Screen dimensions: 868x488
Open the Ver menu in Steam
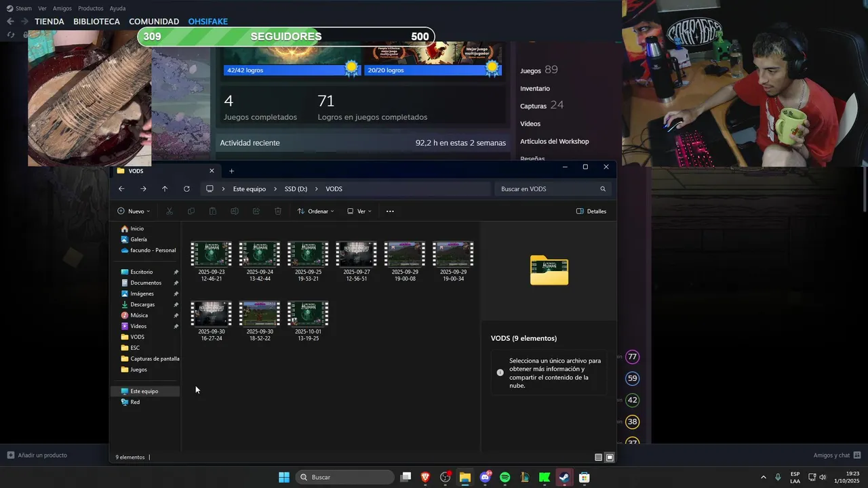tap(42, 8)
